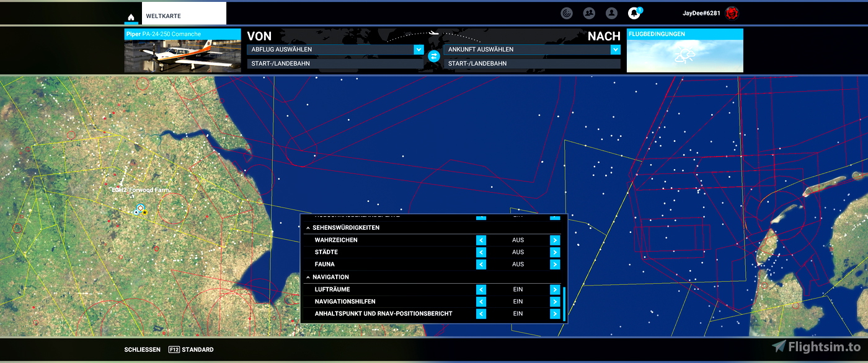Click the AUS value for WAHRZEICHEN

coord(518,240)
